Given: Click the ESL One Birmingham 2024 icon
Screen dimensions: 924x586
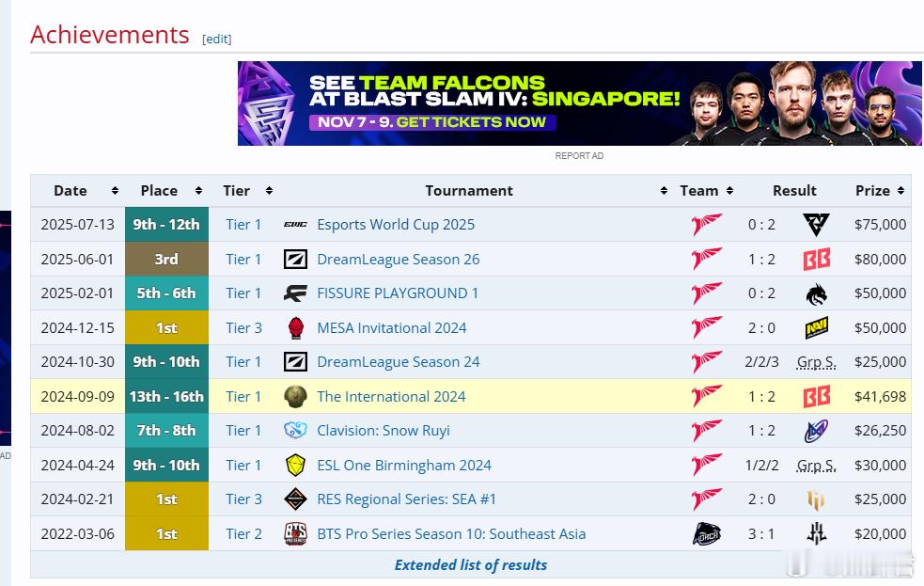Looking at the screenshot, I should (x=295, y=466).
